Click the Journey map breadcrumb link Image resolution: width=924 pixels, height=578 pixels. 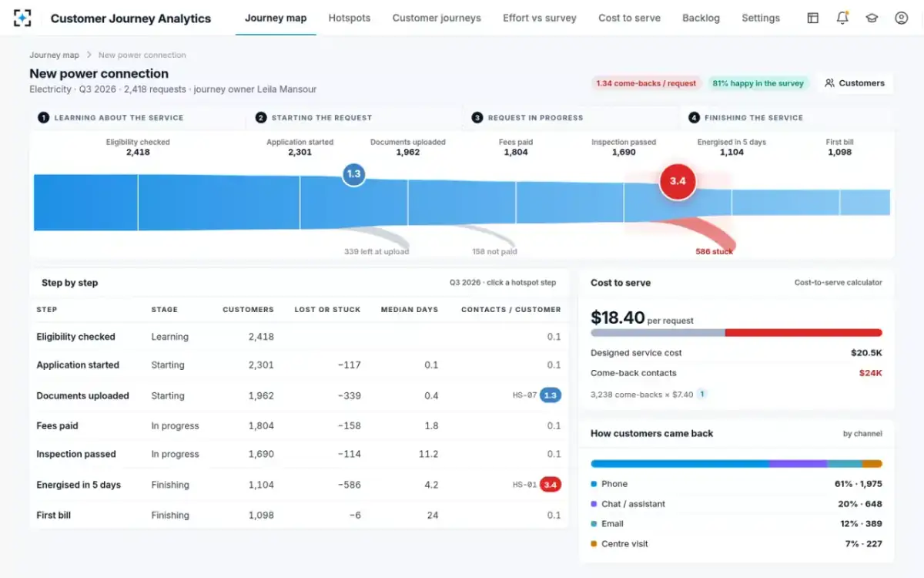click(54, 55)
